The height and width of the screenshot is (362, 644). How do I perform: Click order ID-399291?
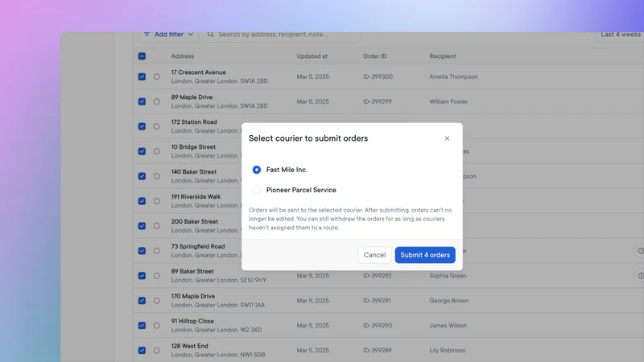(x=377, y=301)
